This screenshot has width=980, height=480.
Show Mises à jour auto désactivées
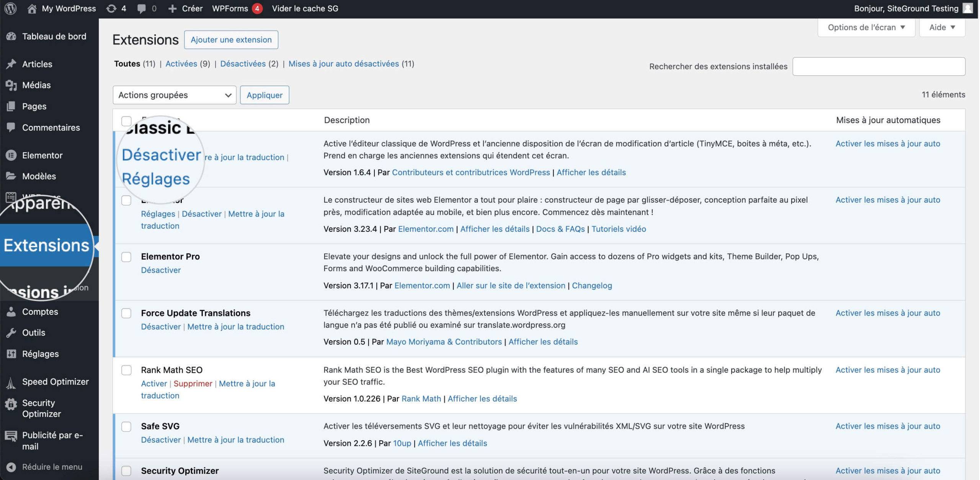[x=343, y=63]
